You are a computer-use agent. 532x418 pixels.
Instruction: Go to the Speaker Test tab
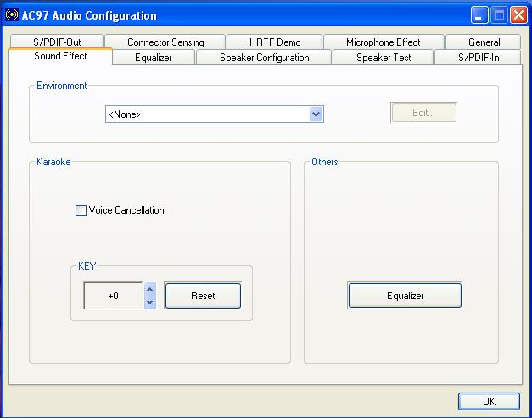(383, 58)
